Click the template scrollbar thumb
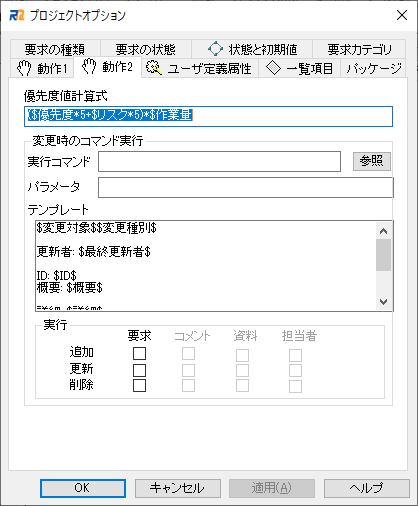Viewport: 418px width, 506px height. 383,255
